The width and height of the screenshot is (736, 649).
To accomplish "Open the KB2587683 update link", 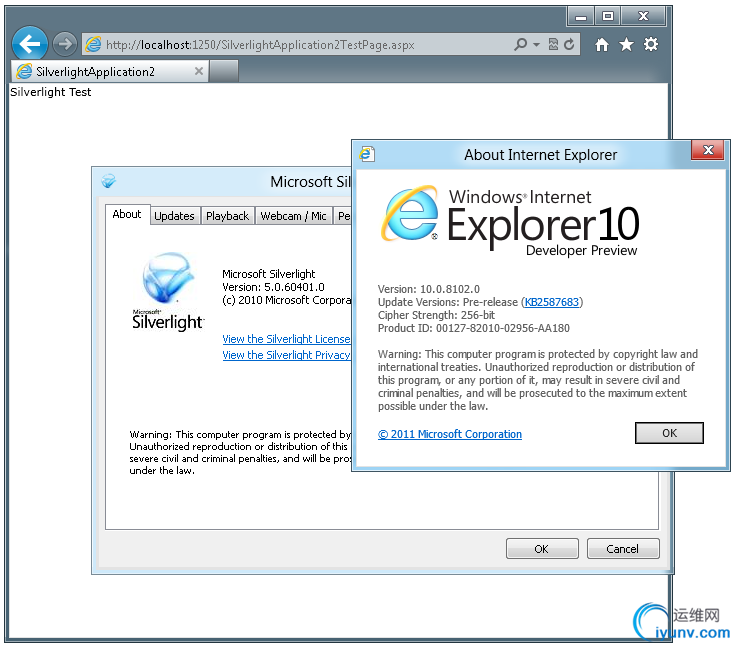I will (552, 302).
